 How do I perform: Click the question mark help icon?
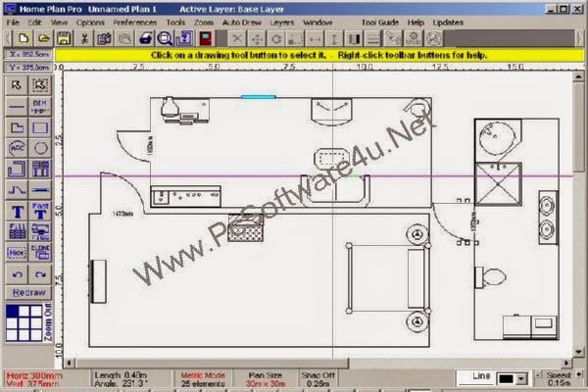(185, 38)
